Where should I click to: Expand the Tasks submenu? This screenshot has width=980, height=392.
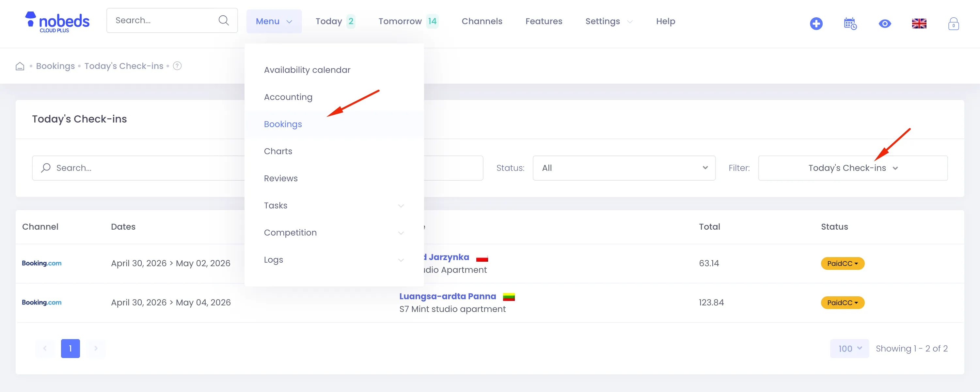(x=334, y=205)
